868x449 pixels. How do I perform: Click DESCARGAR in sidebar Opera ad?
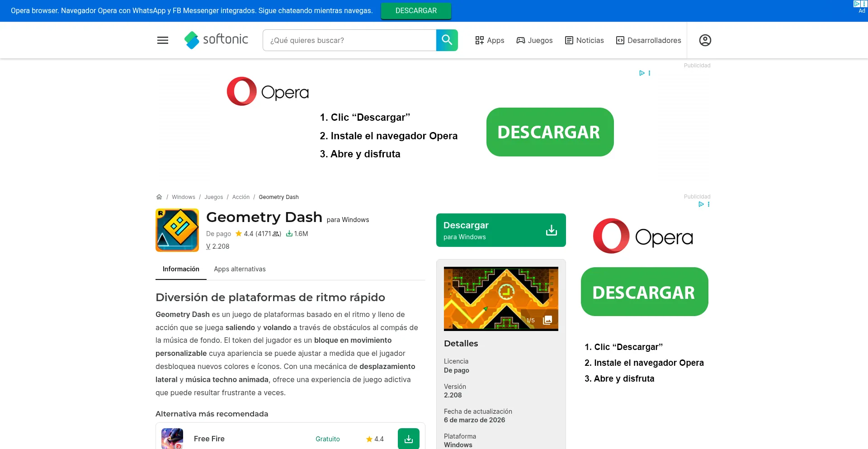pyautogui.click(x=644, y=292)
